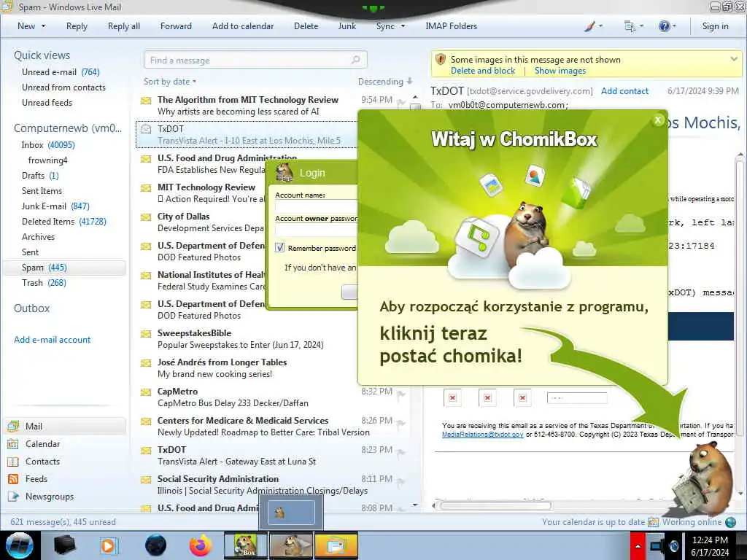Click Reply in the toolbar
This screenshot has width=747, height=560.
77,26
